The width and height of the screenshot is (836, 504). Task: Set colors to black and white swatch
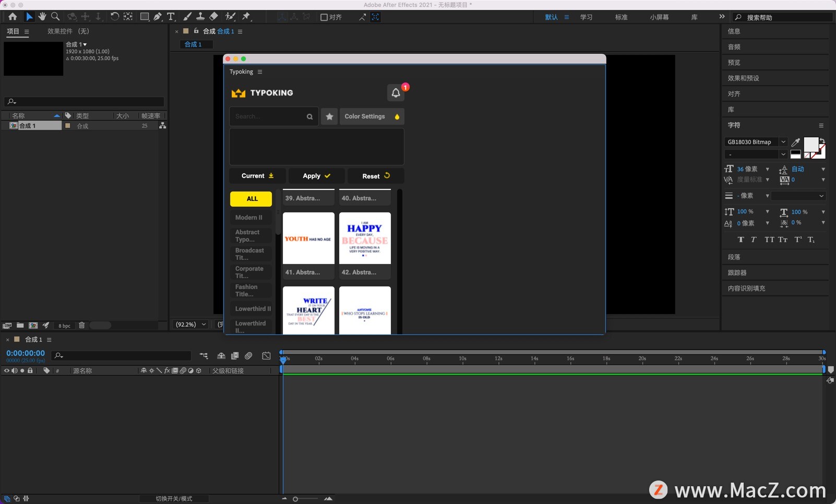(795, 154)
